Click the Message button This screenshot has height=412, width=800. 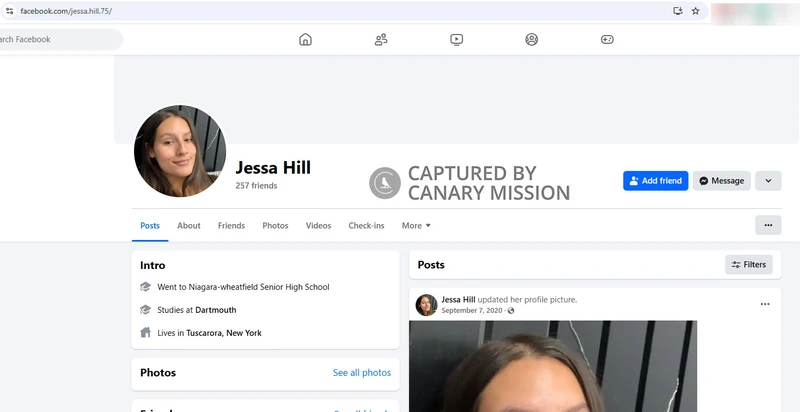coord(721,181)
